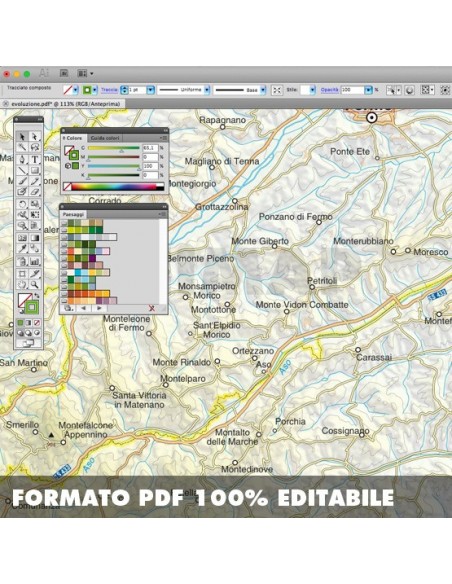Image resolution: width=452 pixels, height=584 pixels.
Task: Select the Eraser tool
Action: pos(35,192)
